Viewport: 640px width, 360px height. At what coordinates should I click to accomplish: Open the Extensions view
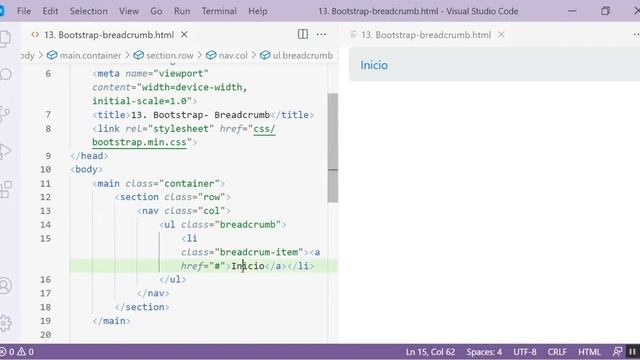pyautogui.click(x=6, y=189)
